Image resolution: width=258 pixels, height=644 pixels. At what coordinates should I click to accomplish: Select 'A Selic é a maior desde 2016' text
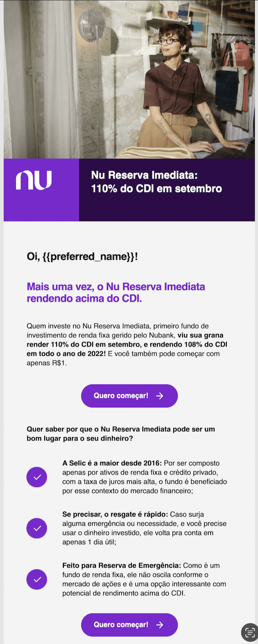click(x=112, y=463)
